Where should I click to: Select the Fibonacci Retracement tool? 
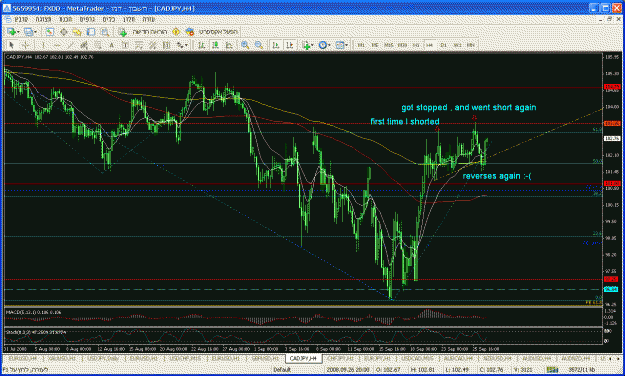tap(98, 45)
